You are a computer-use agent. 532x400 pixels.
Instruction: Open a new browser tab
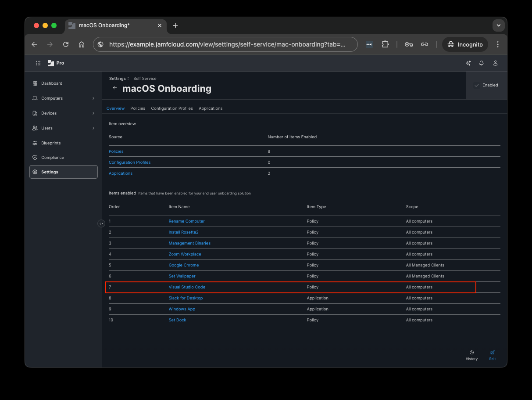click(175, 25)
